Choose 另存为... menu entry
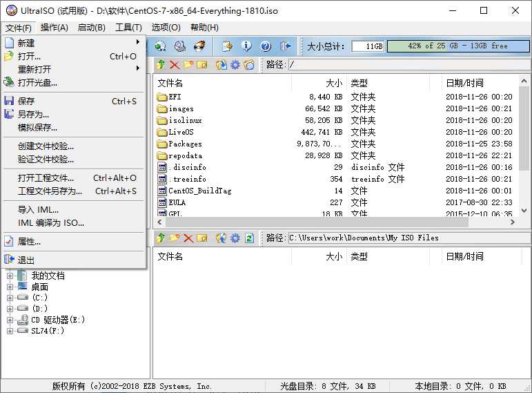The width and height of the screenshot is (532, 393). point(74,115)
